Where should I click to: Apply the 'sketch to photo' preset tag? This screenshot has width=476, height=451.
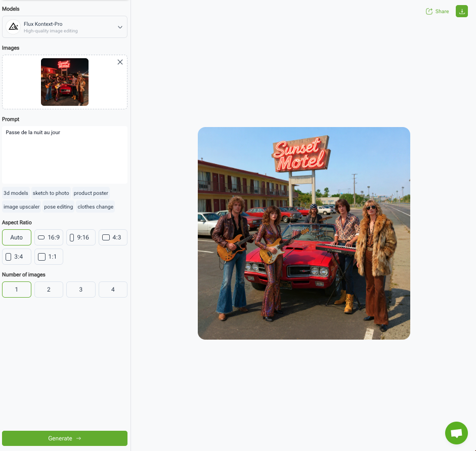pos(51,193)
